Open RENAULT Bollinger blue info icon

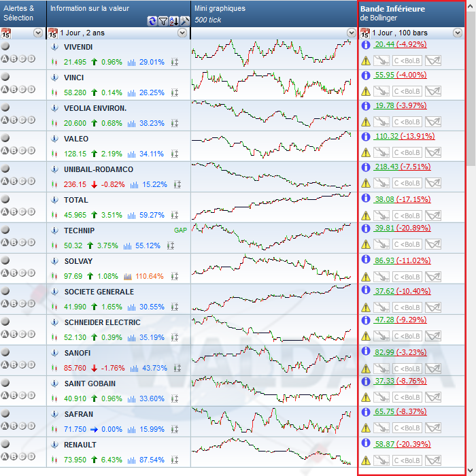pyautogui.click(x=366, y=443)
